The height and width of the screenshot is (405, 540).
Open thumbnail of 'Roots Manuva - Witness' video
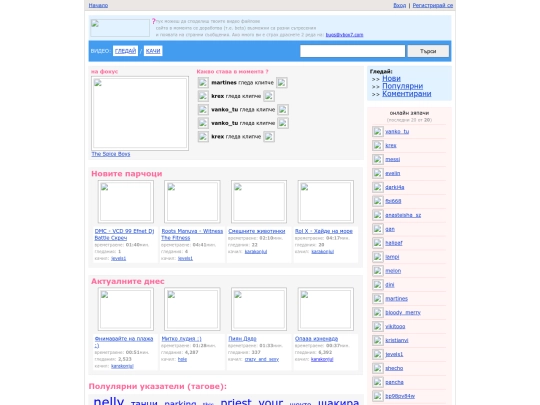pos(192,202)
